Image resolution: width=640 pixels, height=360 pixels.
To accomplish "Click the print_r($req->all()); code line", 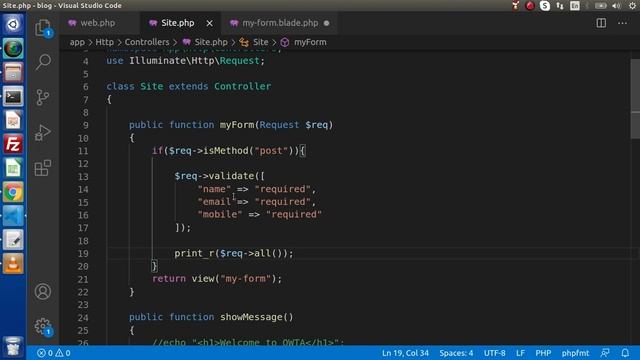I will click(x=233, y=253).
